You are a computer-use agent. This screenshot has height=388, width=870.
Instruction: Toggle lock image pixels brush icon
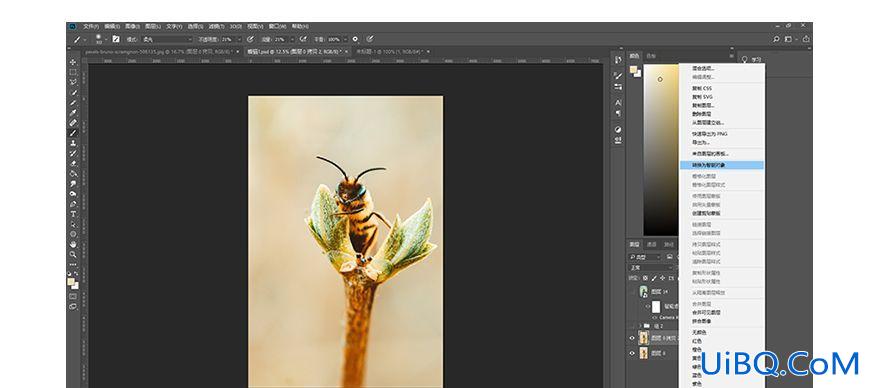[x=654, y=278]
